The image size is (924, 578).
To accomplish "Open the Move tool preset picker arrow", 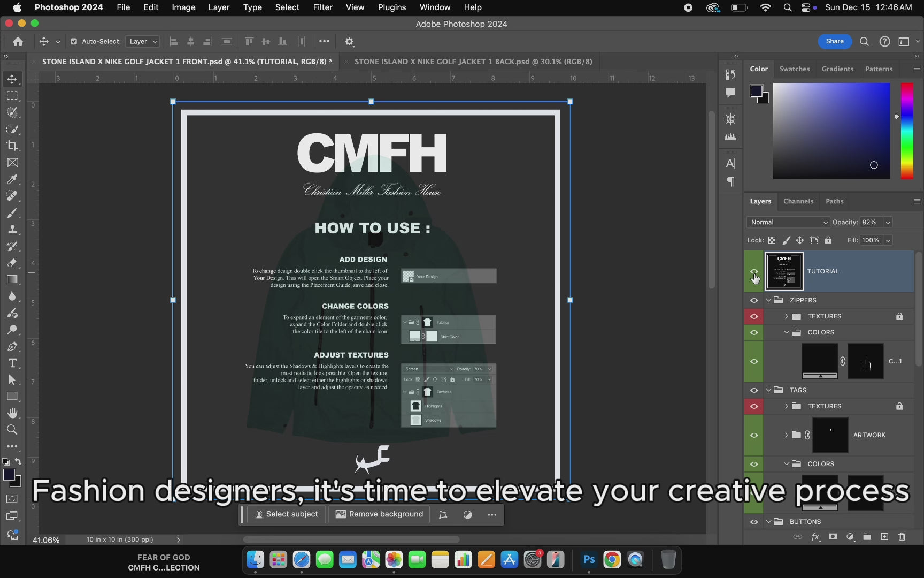I will coord(58,42).
